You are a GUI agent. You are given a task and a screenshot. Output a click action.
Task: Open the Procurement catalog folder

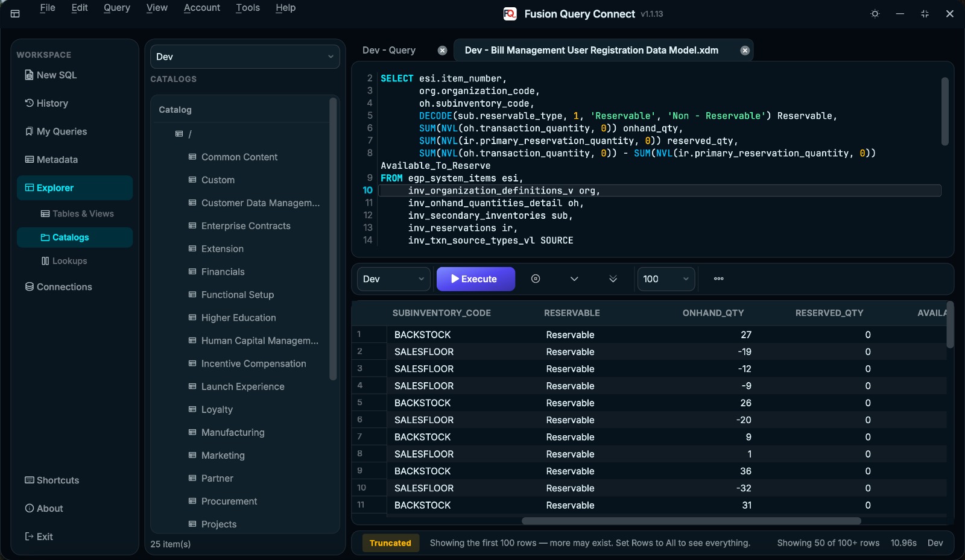point(229,502)
